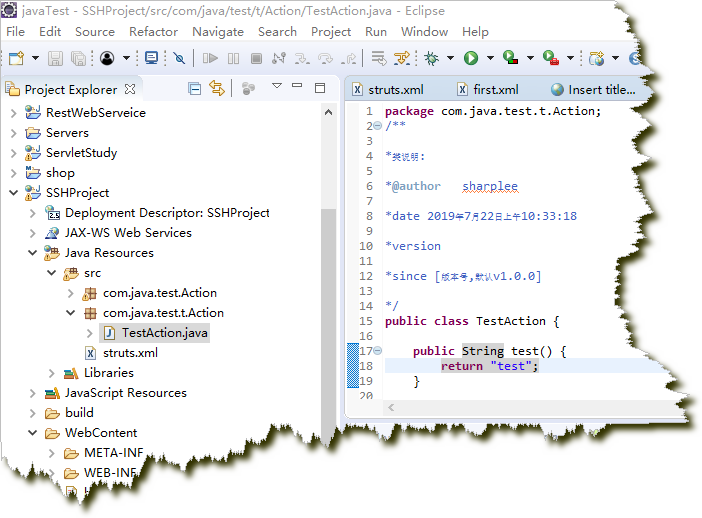Select TestAction.java in the project tree

tap(165, 333)
